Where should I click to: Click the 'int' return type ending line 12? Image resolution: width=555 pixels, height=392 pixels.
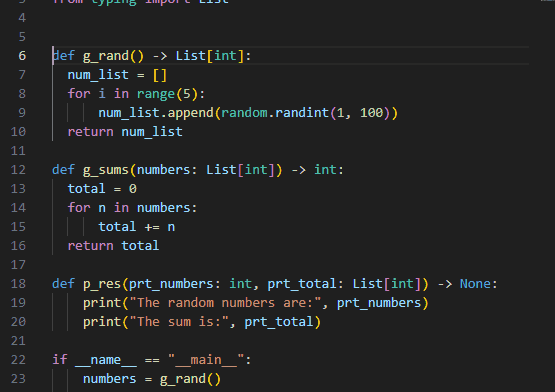tap(325, 170)
